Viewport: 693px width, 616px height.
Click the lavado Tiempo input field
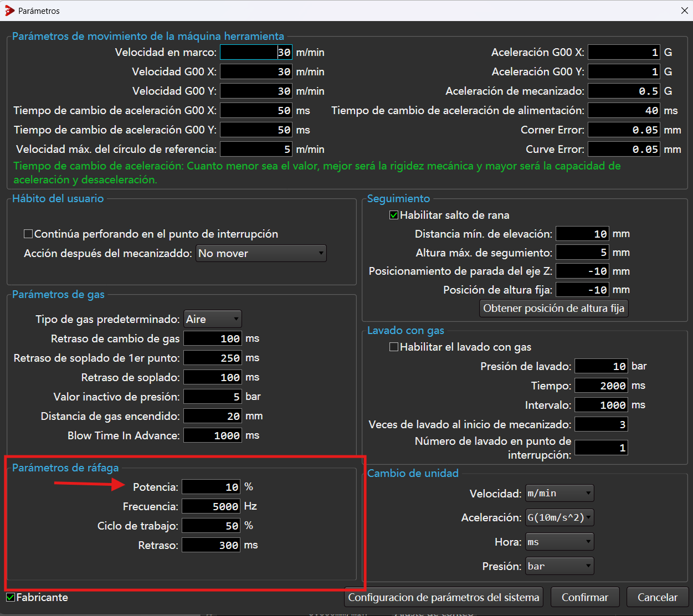click(602, 386)
